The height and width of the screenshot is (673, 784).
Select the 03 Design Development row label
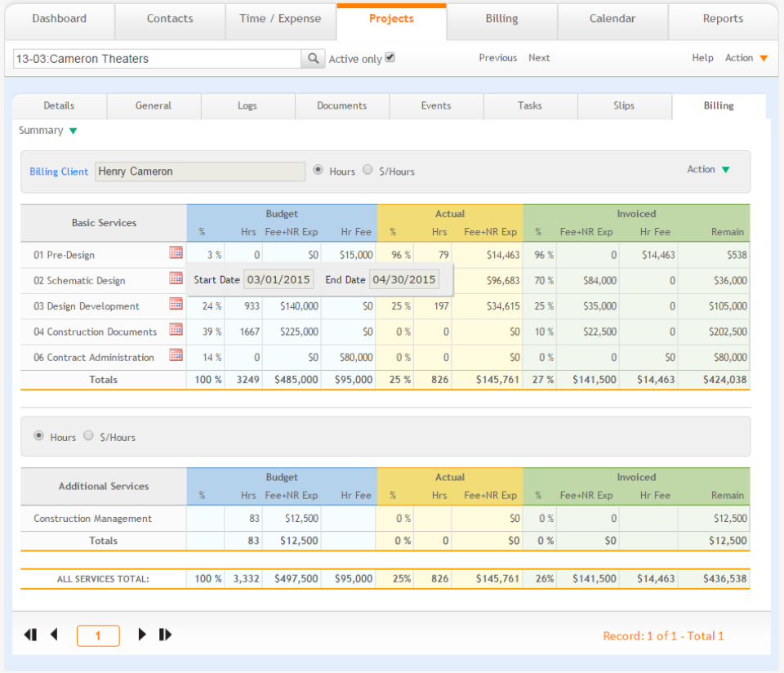[87, 306]
